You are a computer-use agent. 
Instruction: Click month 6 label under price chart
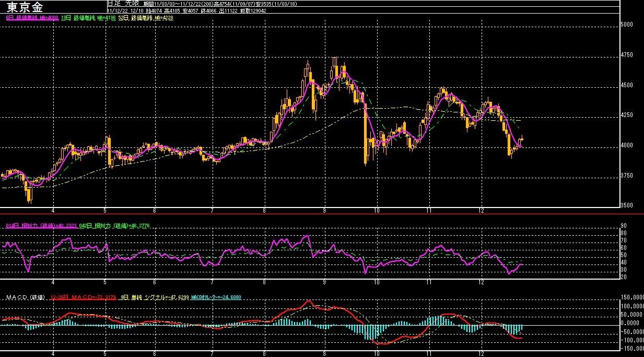155,210
